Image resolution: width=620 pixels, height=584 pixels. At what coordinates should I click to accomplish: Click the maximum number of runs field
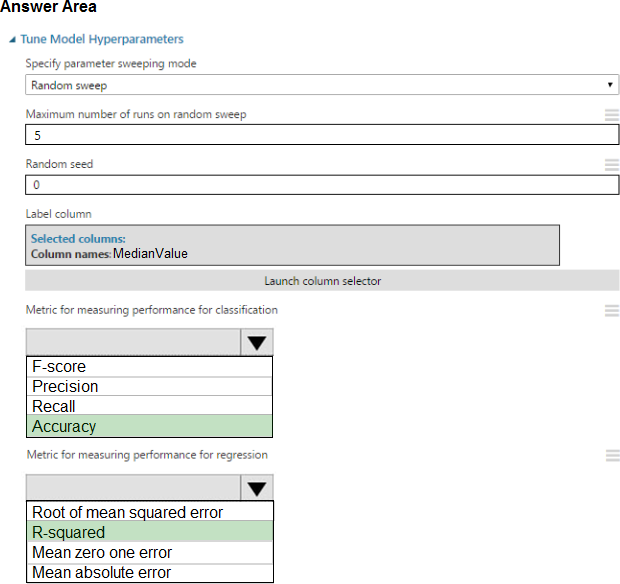pyautogui.click(x=321, y=135)
